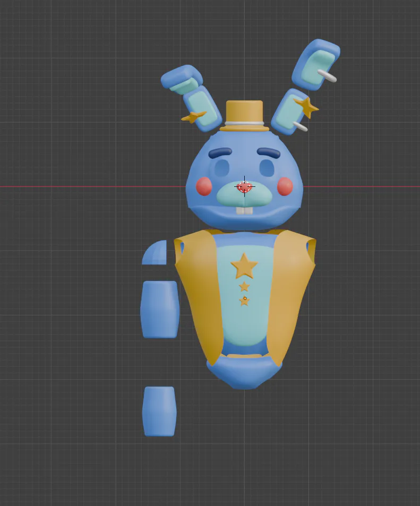Select the gold star on the left ear
The image size is (420, 506).
(x=193, y=116)
